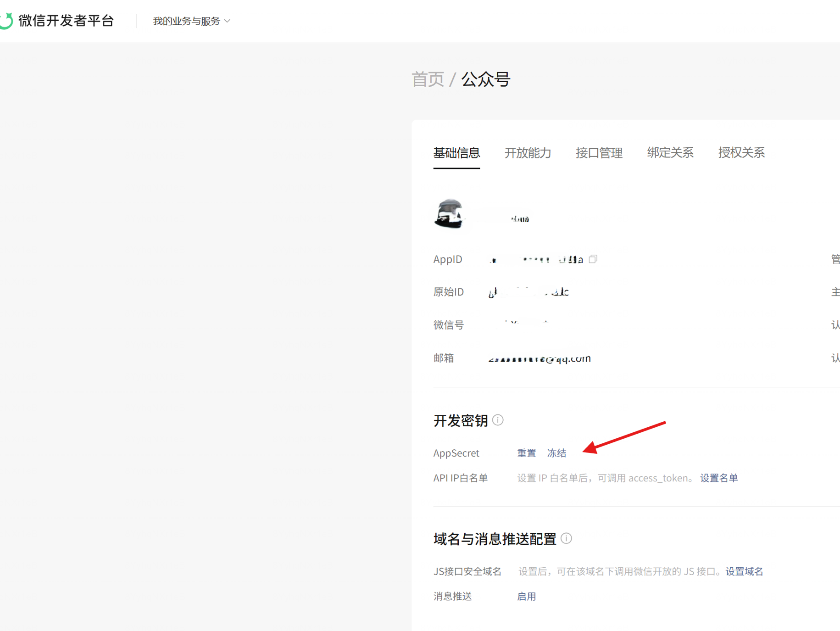The height and width of the screenshot is (631, 840).
Task: Click the AppSecret label
Action: pos(456,453)
